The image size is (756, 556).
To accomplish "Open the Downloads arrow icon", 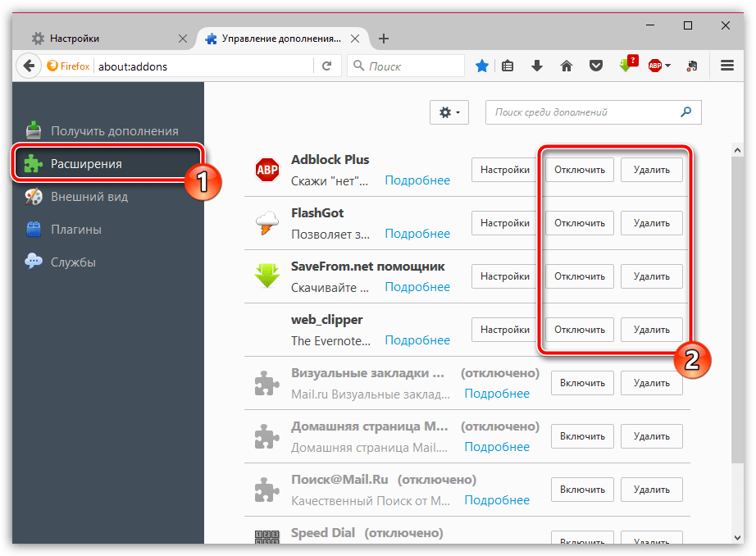I will [537, 66].
